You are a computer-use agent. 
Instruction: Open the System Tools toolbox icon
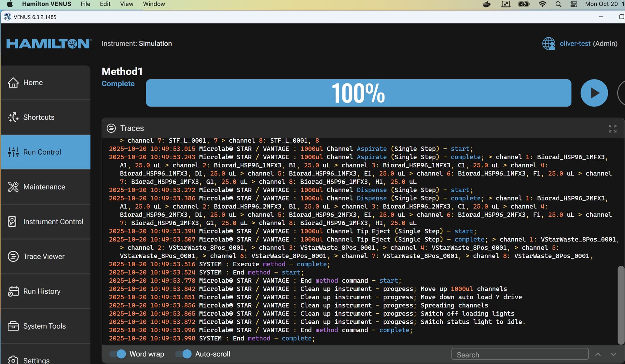coord(13,326)
